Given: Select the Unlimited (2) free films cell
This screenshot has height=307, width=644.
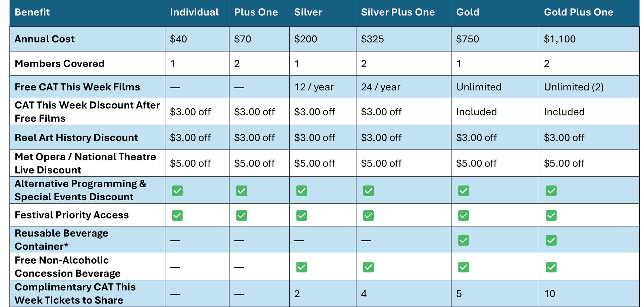Looking at the screenshot, I should (589, 87).
